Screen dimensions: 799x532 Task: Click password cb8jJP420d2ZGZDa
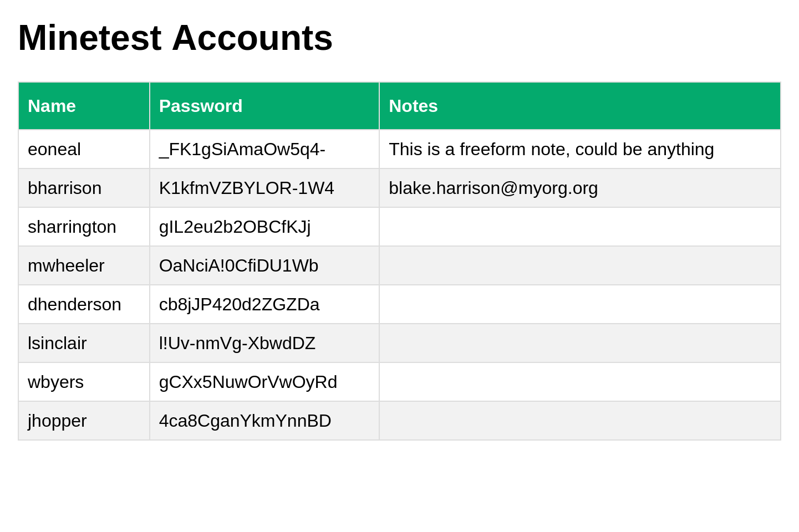tap(239, 304)
